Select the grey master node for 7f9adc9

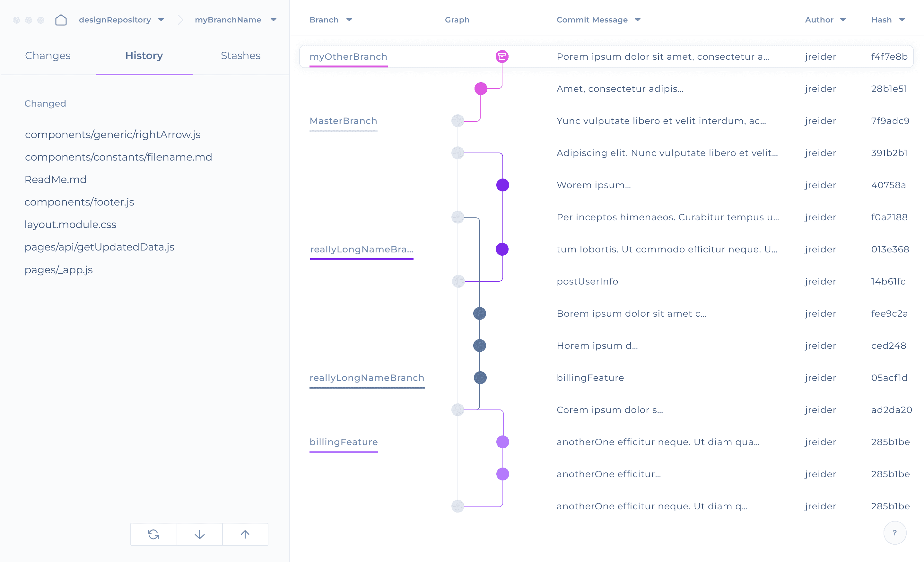point(458,121)
